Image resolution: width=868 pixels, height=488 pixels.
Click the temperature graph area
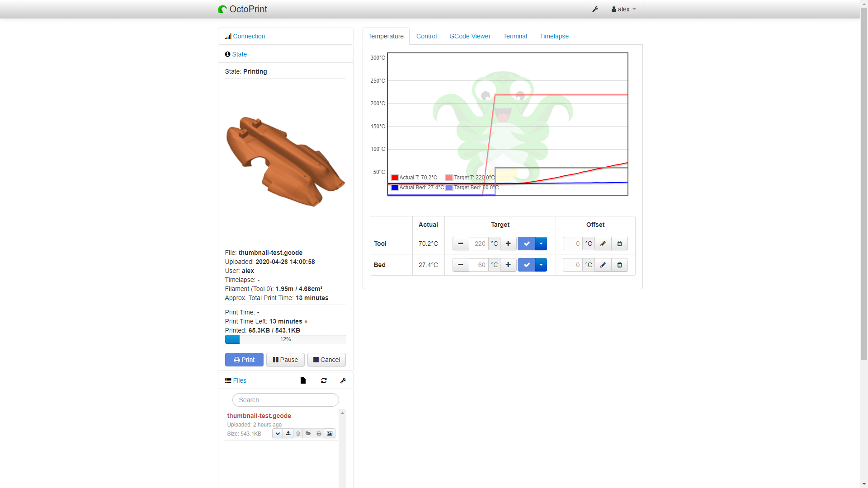click(508, 124)
